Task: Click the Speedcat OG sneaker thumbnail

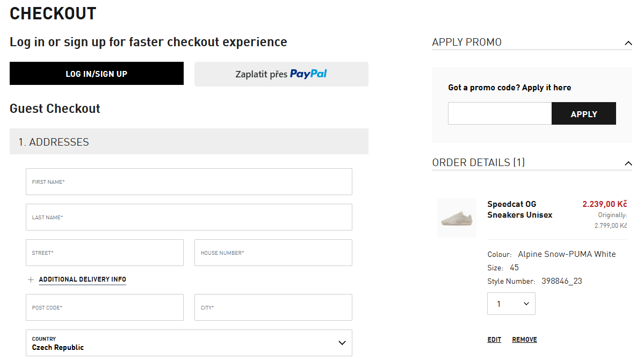Action: point(457,218)
